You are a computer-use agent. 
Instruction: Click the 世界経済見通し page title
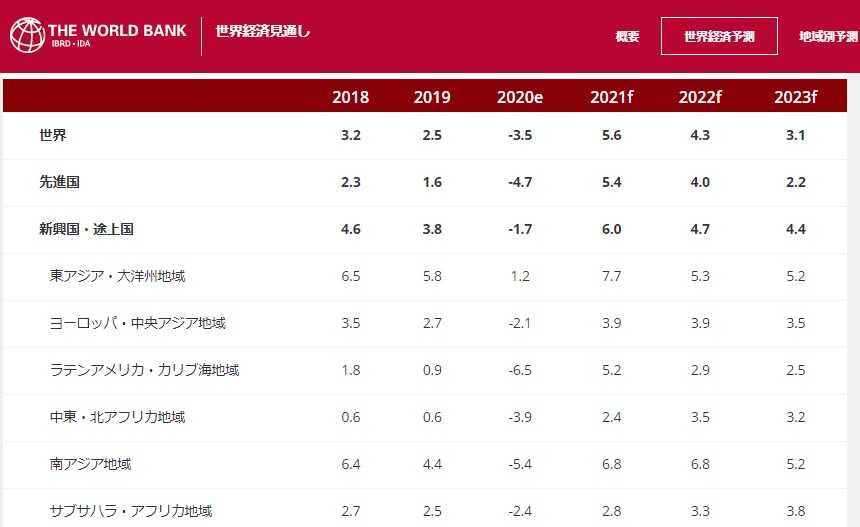point(263,32)
